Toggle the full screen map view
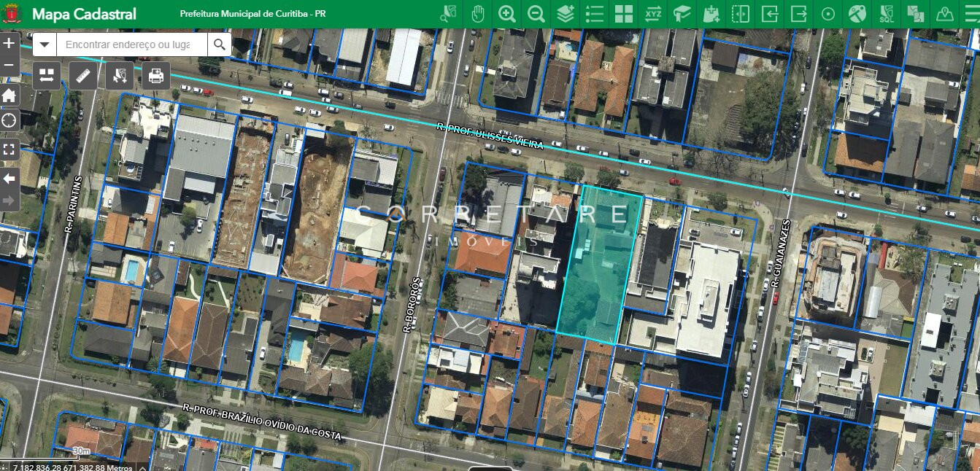980x471 pixels. [x=9, y=149]
